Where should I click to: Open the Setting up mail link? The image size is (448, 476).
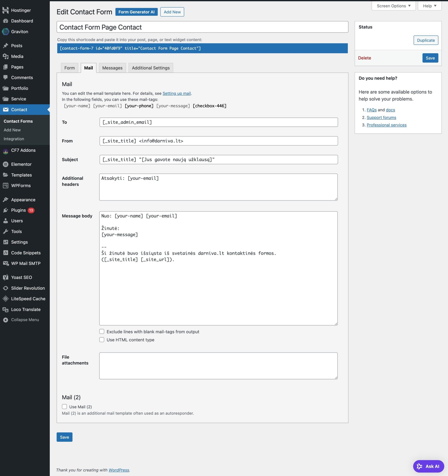(177, 93)
